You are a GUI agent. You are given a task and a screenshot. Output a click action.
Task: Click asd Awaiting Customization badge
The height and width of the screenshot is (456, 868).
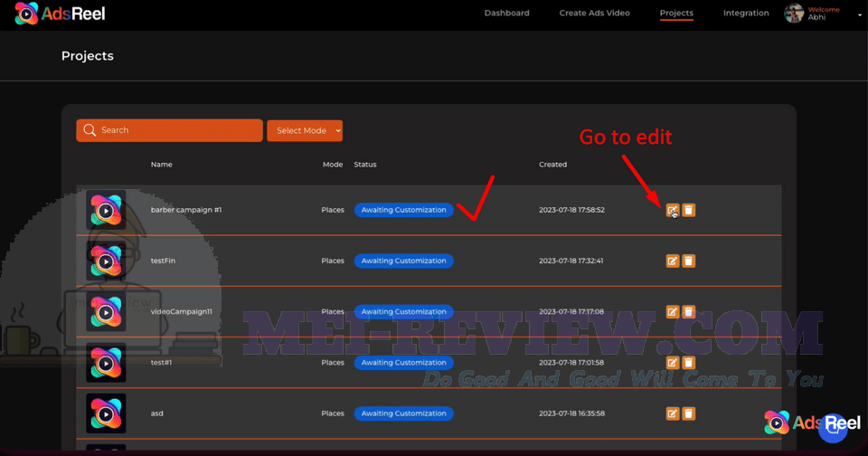tap(403, 413)
